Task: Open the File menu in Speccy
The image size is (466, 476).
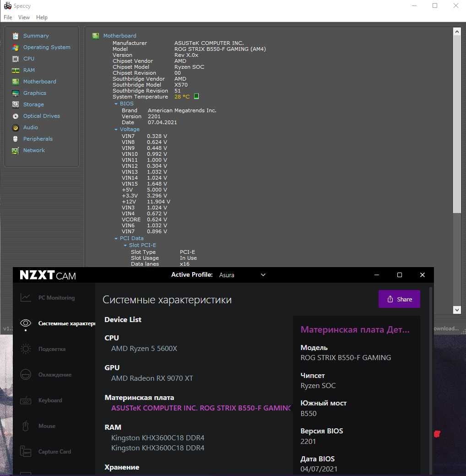Action: 8,17
